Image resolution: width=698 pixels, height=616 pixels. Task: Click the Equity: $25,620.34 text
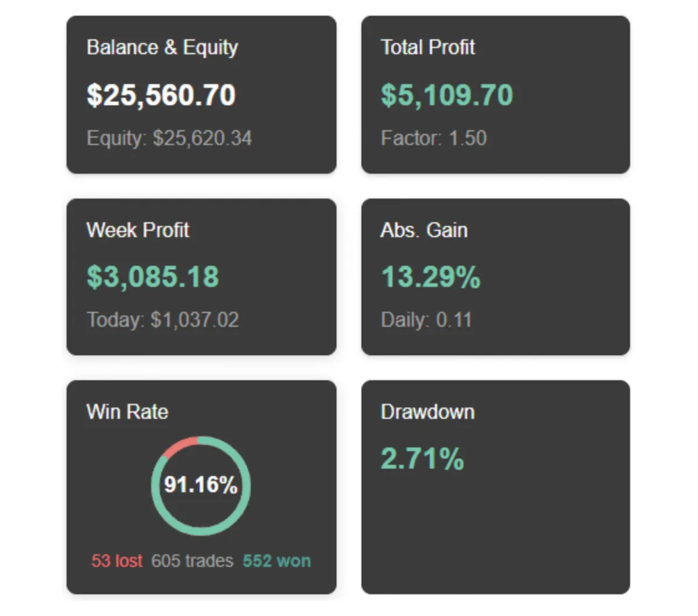tap(169, 138)
